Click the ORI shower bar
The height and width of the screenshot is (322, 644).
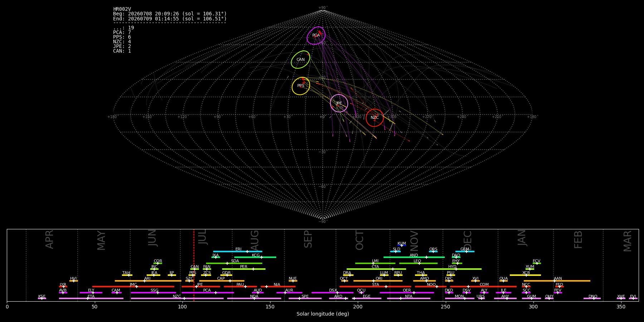click(x=378, y=281)
